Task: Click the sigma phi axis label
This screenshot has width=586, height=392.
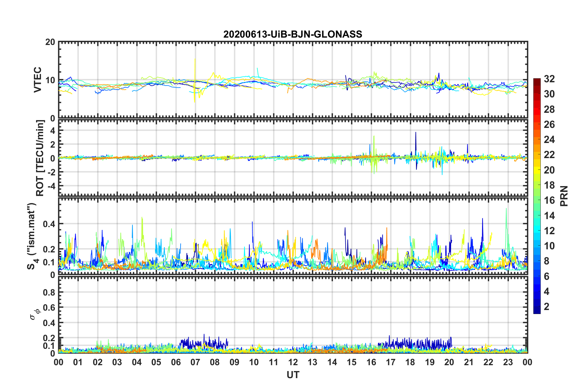Action: [35, 314]
